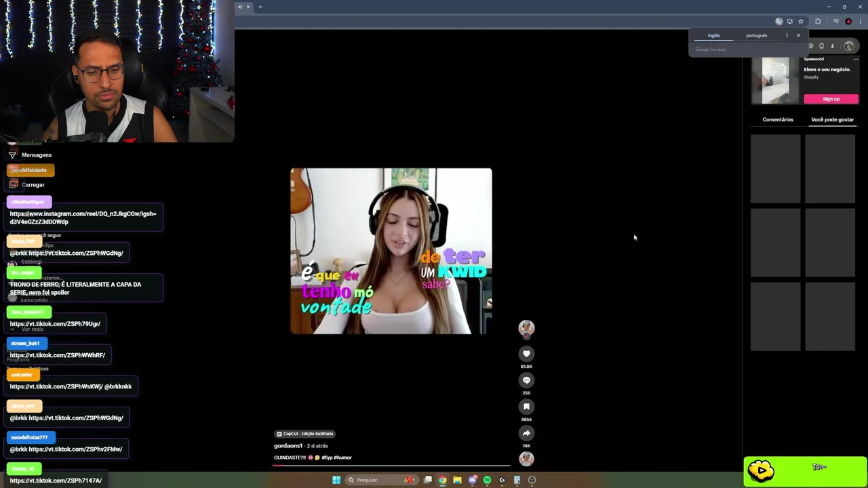Open Calculator from the taskbar
This screenshot has height=488, width=868.
[x=517, y=480]
